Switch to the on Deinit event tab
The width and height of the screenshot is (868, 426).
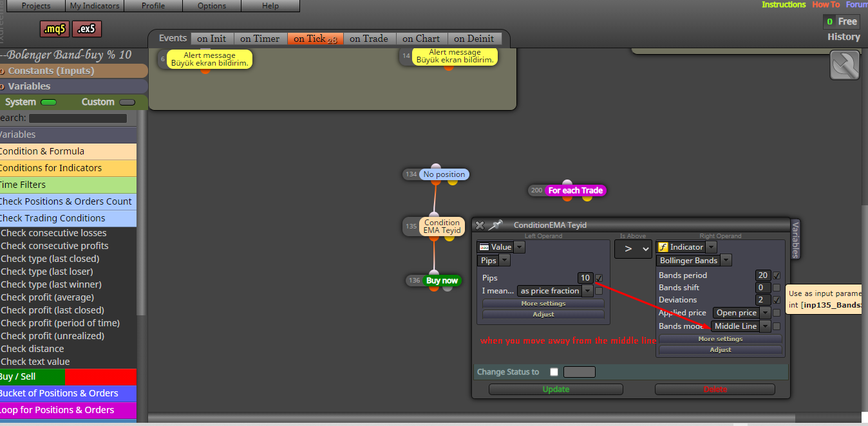coord(474,39)
